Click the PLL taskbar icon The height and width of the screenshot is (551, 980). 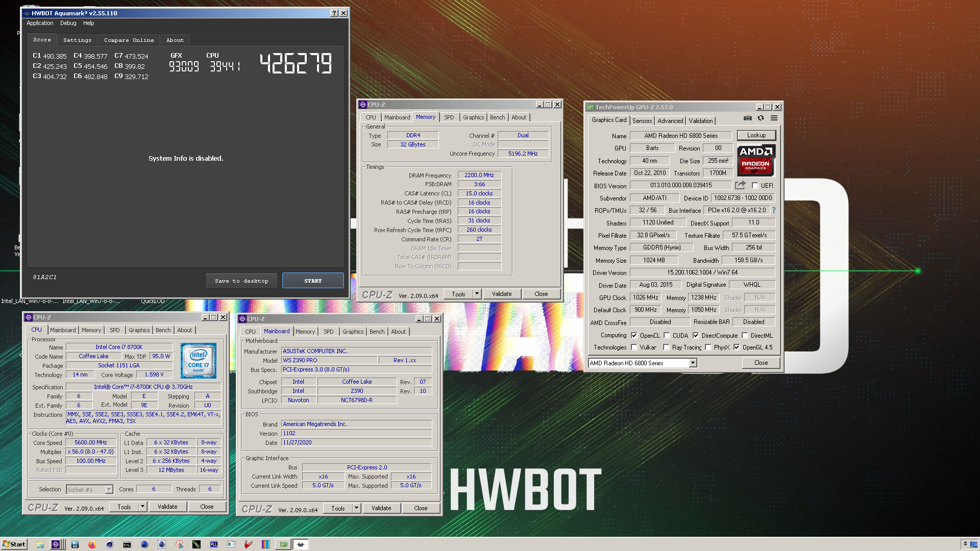pyautogui.click(x=214, y=544)
